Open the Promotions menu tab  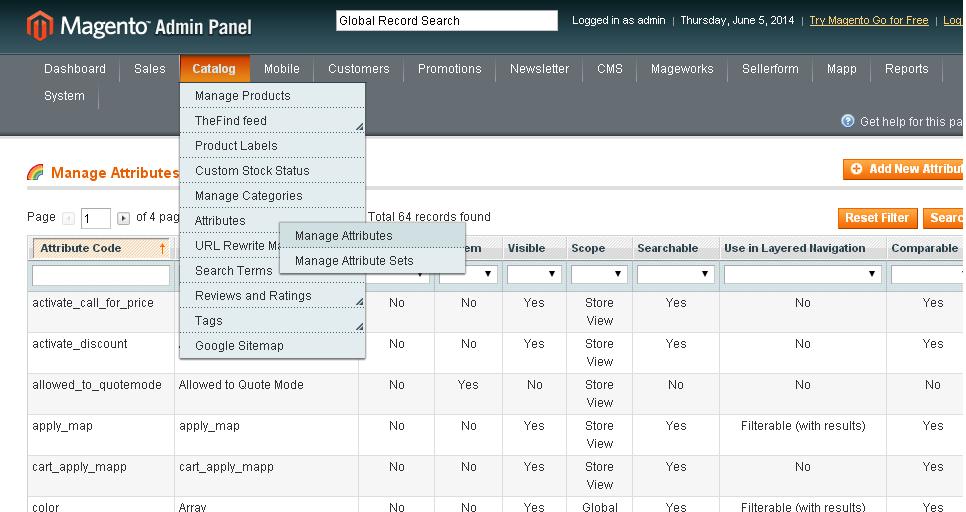point(449,69)
